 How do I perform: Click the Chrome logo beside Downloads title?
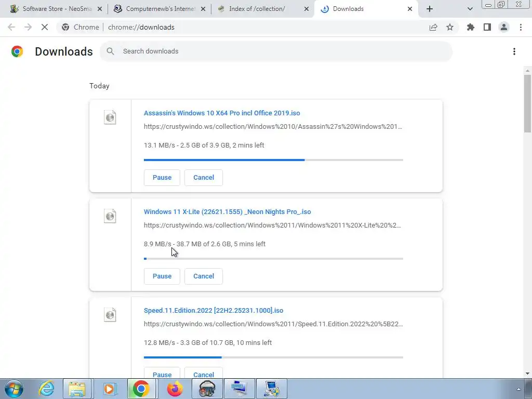[17, 51]
